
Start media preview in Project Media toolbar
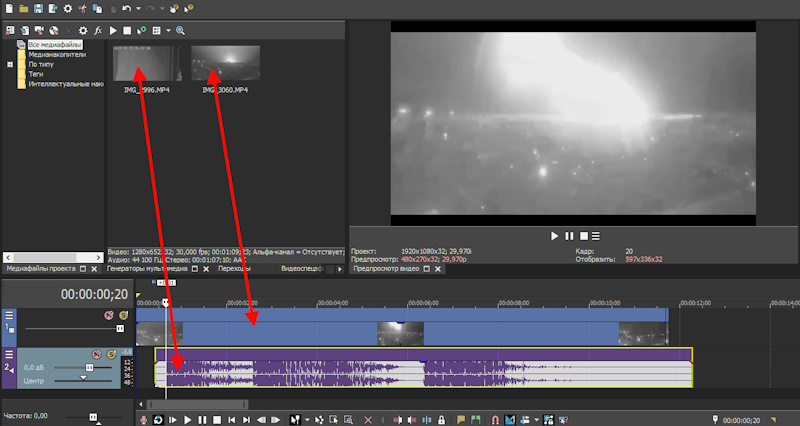click(113, 31)
